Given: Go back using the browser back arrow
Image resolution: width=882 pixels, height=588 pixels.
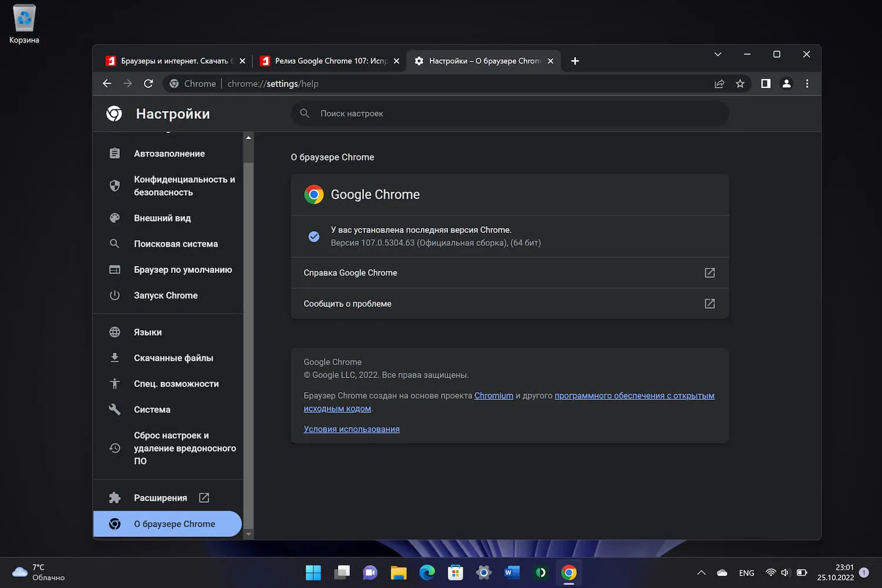Looking at the screenshot, I should point(107,83).
